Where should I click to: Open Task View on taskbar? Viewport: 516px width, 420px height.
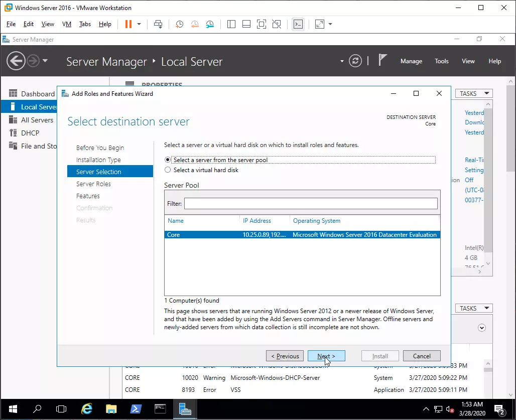tap(61, 409)
